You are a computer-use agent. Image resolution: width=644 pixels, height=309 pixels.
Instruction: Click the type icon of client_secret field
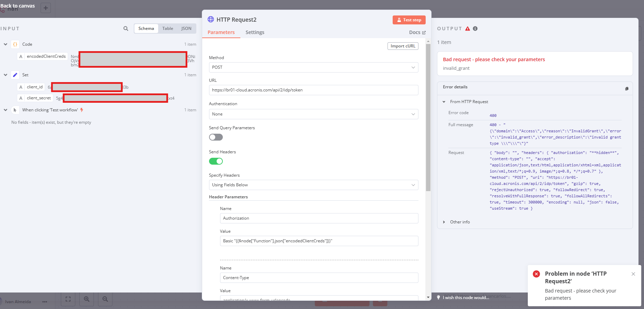tap(21, 98)
